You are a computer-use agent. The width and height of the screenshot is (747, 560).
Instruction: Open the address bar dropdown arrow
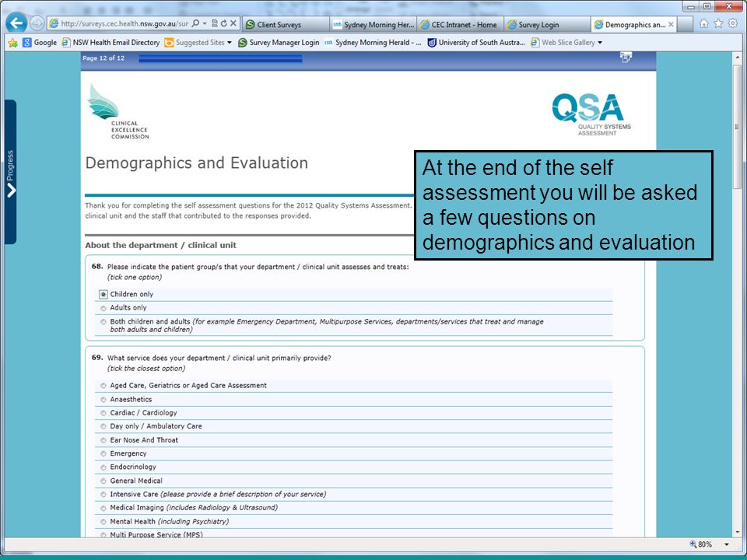coord(205,23)
